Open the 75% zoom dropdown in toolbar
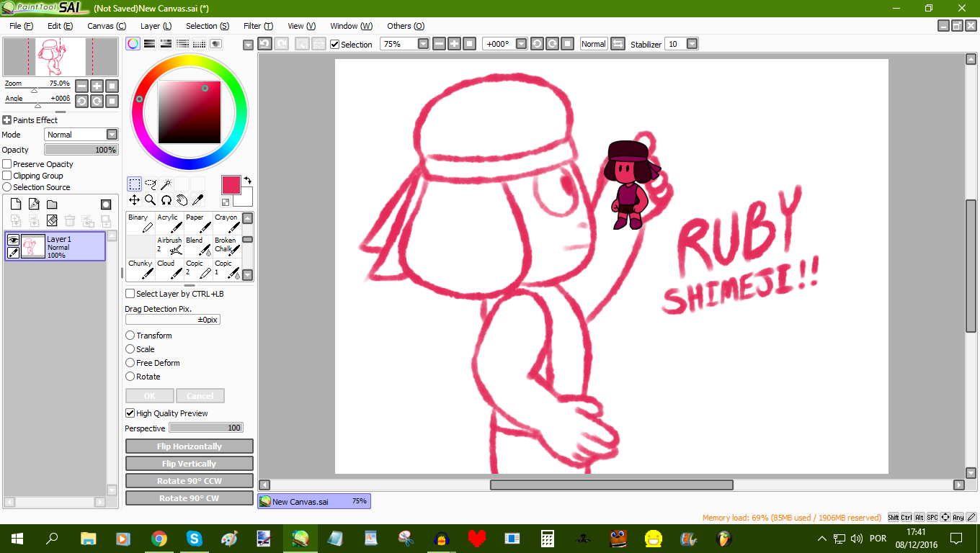 [423, 44]
